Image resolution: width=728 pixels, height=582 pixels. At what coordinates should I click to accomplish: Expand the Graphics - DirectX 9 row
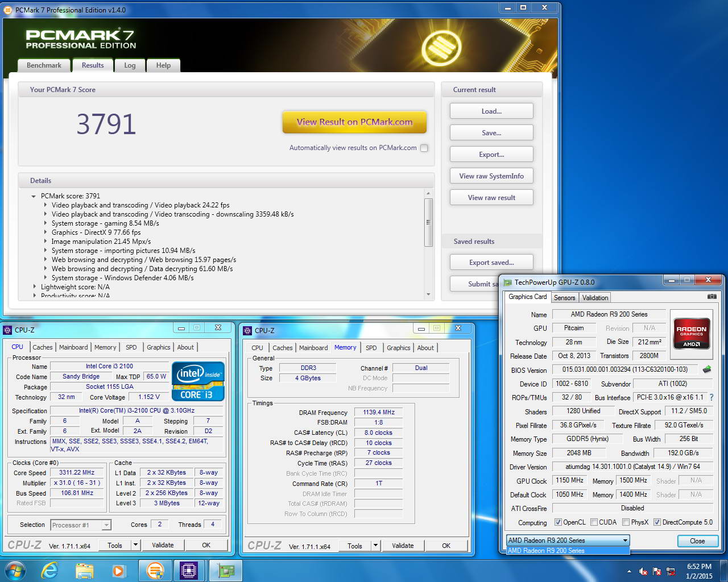45,232
